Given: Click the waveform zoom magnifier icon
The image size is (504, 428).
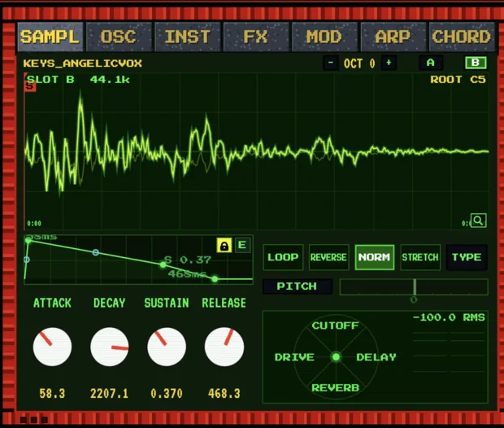Looking at the screenshot, I should click(478, 221).
